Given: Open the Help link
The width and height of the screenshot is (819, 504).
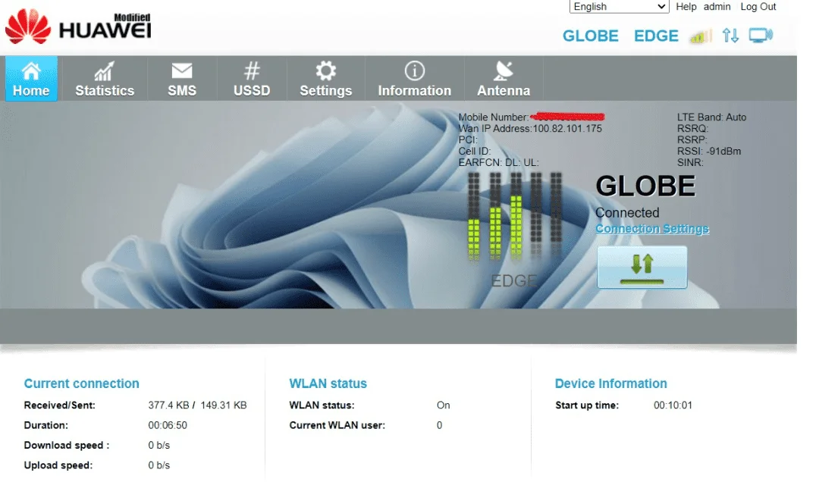Looking at the screenshot, I should (x=686, y=6).
